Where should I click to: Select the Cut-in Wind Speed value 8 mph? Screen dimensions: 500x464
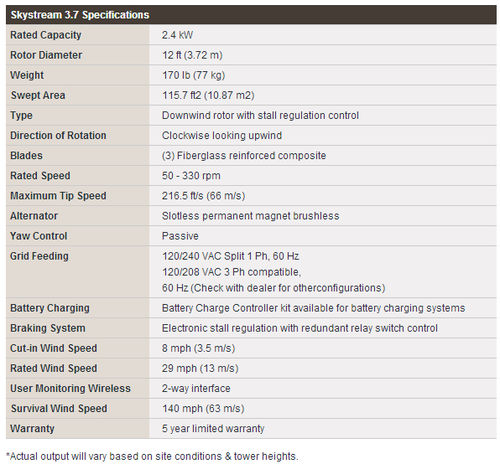[198, 348]
